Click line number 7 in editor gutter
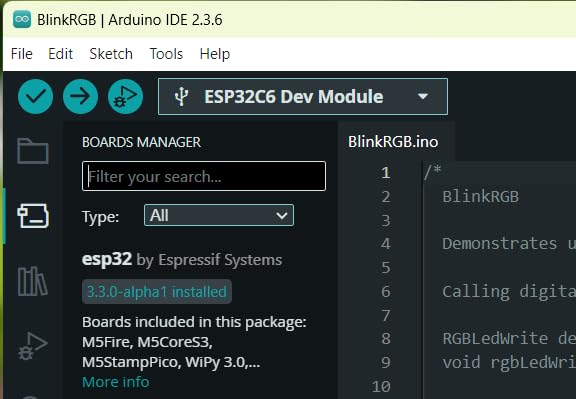 coord(385,315)
